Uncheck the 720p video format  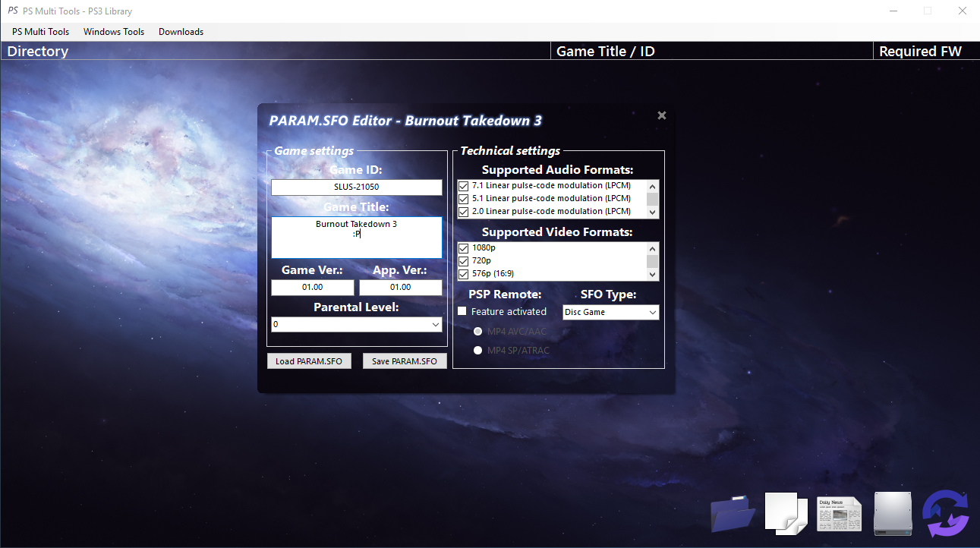(x=463, y=260)
